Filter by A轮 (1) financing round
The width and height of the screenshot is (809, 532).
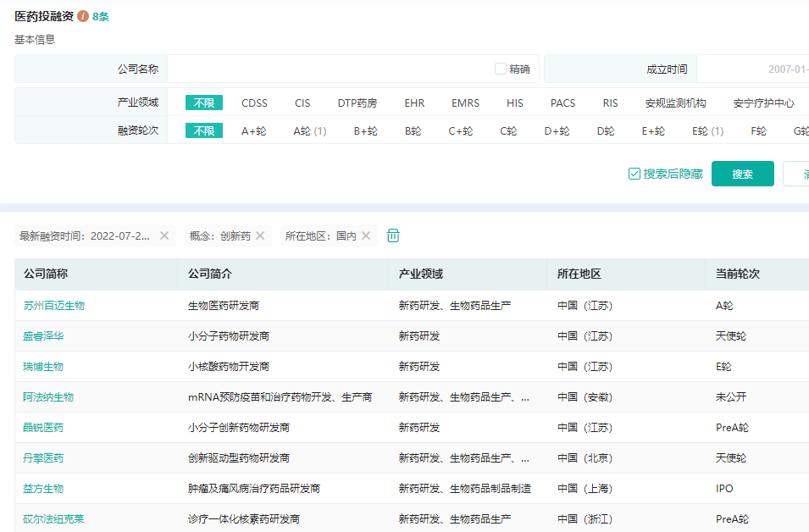tap(309, 131)
